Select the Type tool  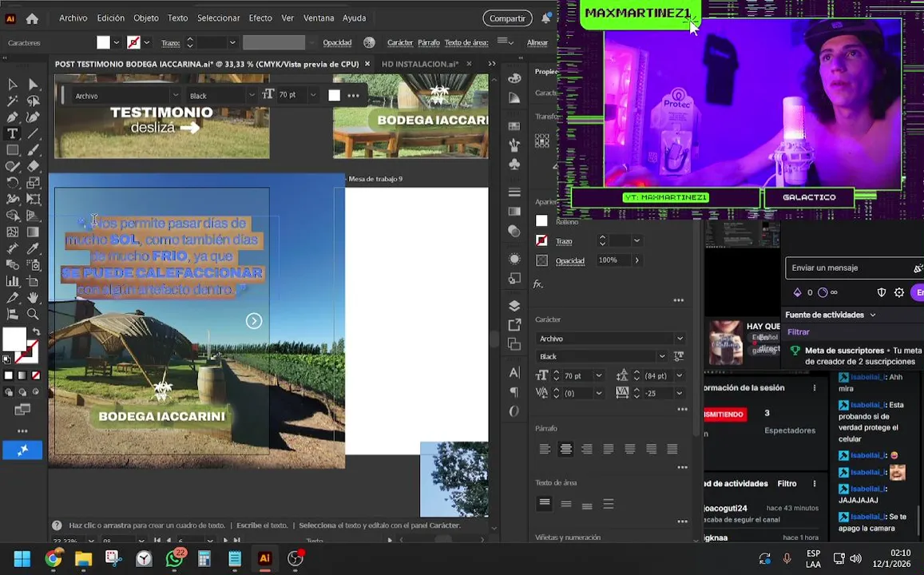pos(12,133)
